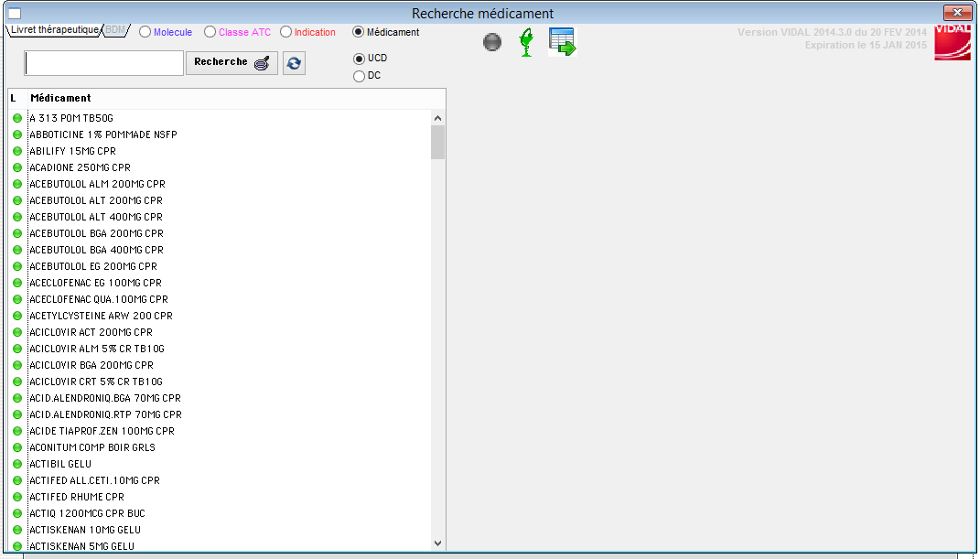Switch to Livret thérapeutique tab
The width and height of the screenshot is (980, 559).
coord(54,30)
